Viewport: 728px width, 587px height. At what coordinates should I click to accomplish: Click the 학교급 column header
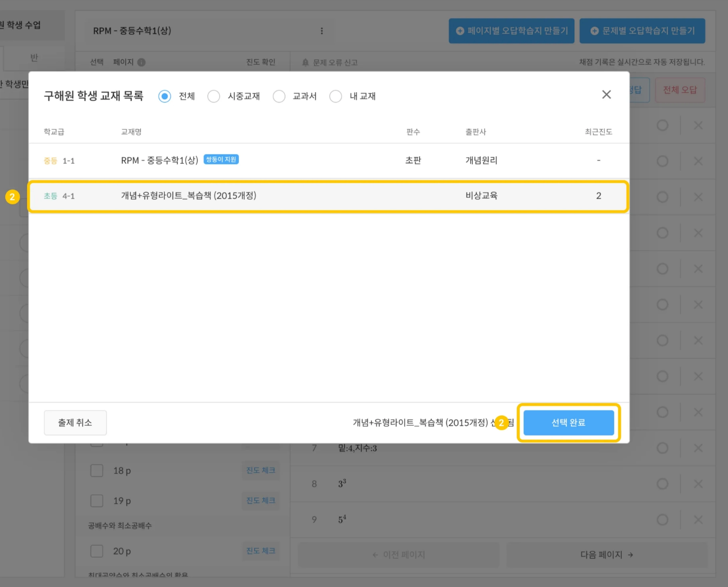click(x=54, y=132)
